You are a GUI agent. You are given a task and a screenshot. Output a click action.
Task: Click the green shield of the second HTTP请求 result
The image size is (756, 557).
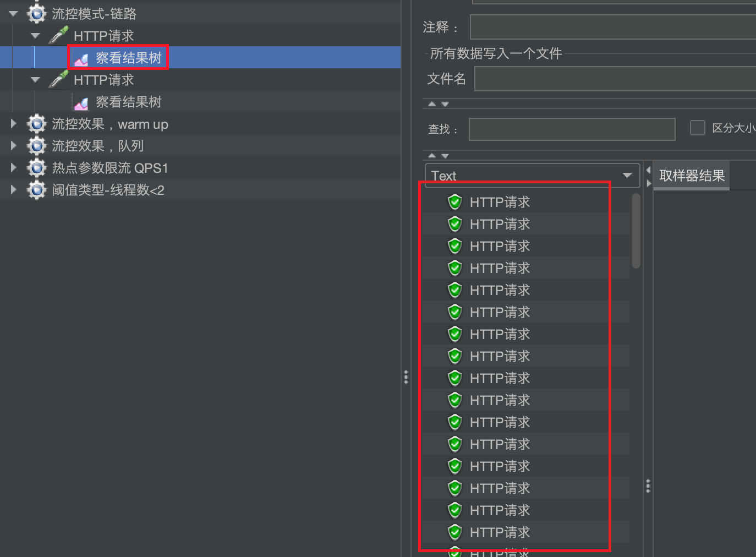[x=455, y=224]
